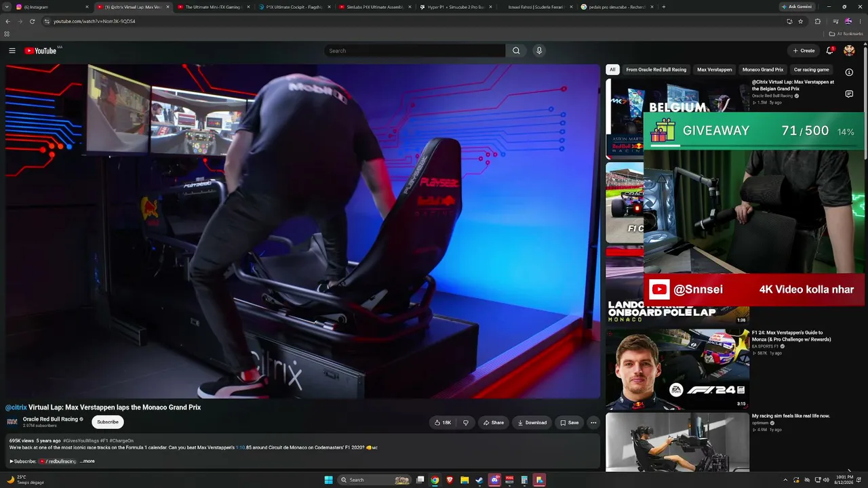Switch to P1X Ultimate Cockpit tab
This screenshot has height=488, width=868.
294,7
